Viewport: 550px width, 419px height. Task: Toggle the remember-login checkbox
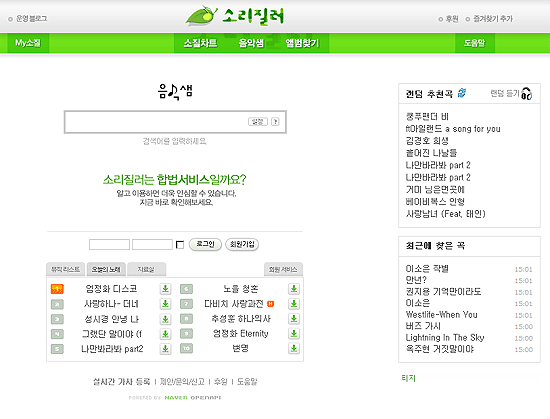(x=180, y=244)
